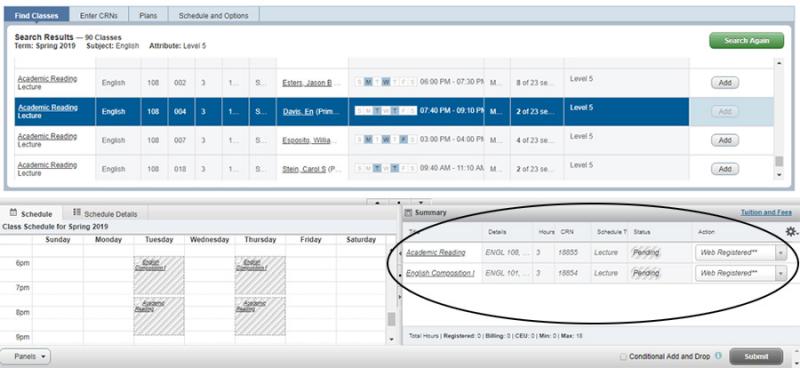Click the Action column header in Summary

(707, 232)
